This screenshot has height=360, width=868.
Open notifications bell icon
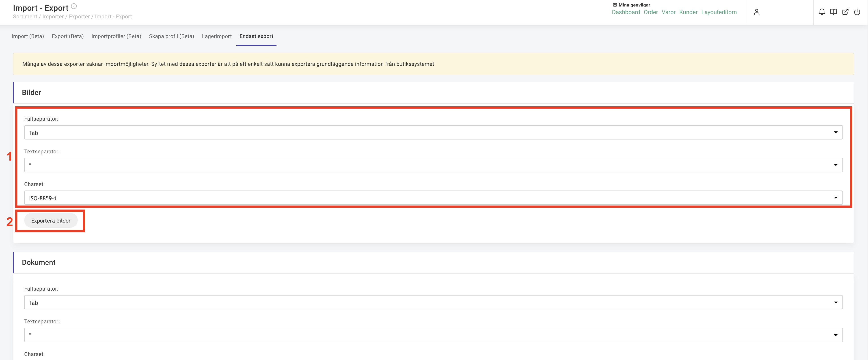tap(822, 12)
